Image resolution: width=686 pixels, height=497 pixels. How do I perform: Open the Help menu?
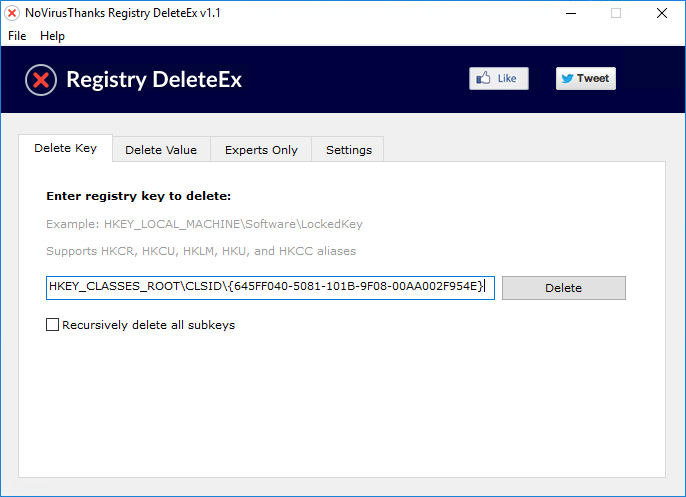[x=52, y=36]
